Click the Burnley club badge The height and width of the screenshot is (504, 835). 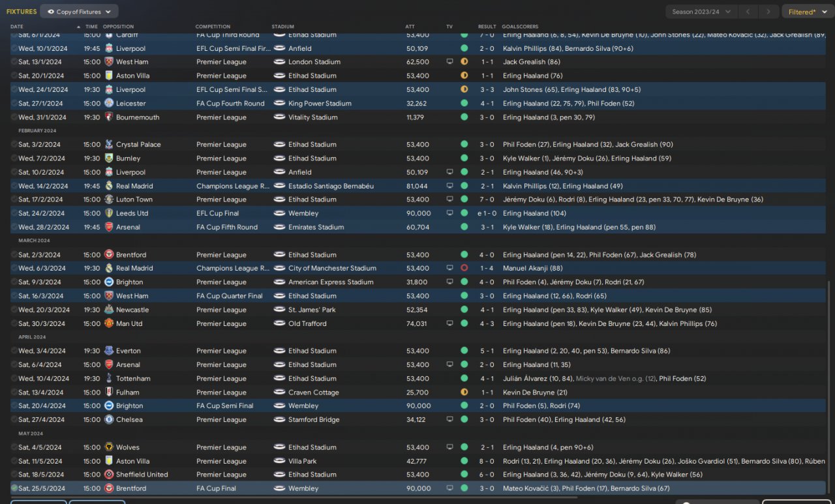click(109, 158)
